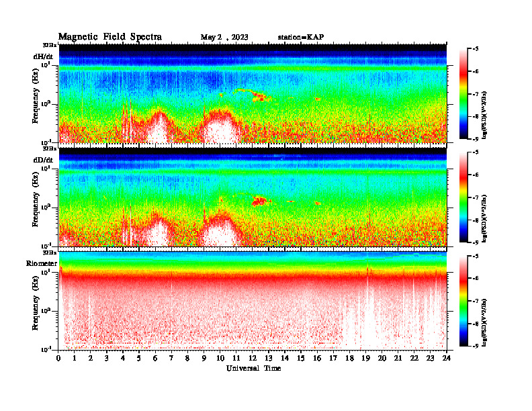Viewport: 532px width, 411px height.
Task: Click the "19" hour tick label
Action: coord(365,359)
